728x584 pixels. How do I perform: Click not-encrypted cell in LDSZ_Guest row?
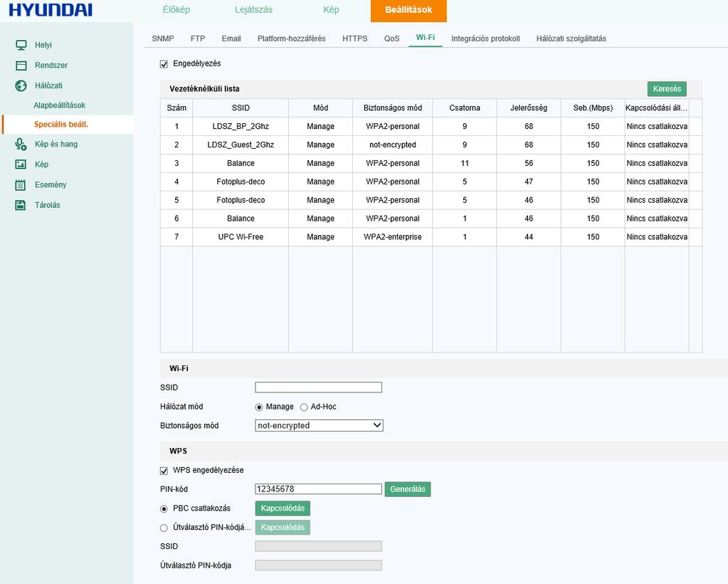[x=392, y=145]
